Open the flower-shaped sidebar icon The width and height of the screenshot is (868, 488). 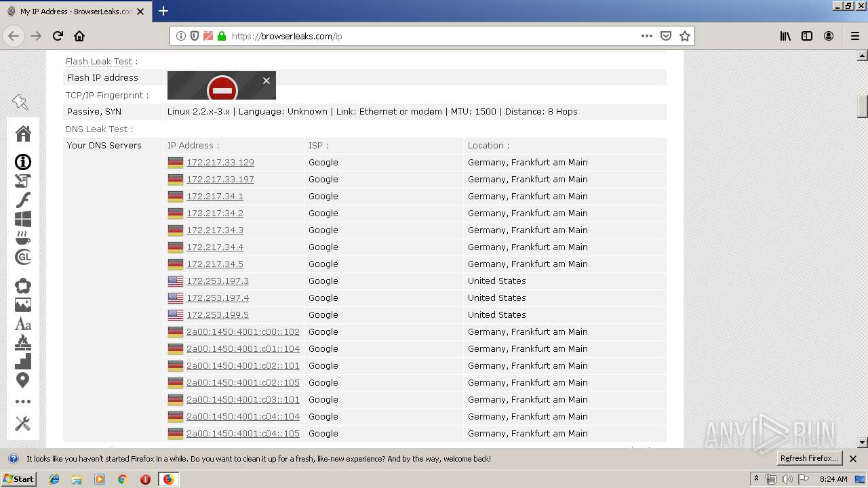(x=23, y=286)
